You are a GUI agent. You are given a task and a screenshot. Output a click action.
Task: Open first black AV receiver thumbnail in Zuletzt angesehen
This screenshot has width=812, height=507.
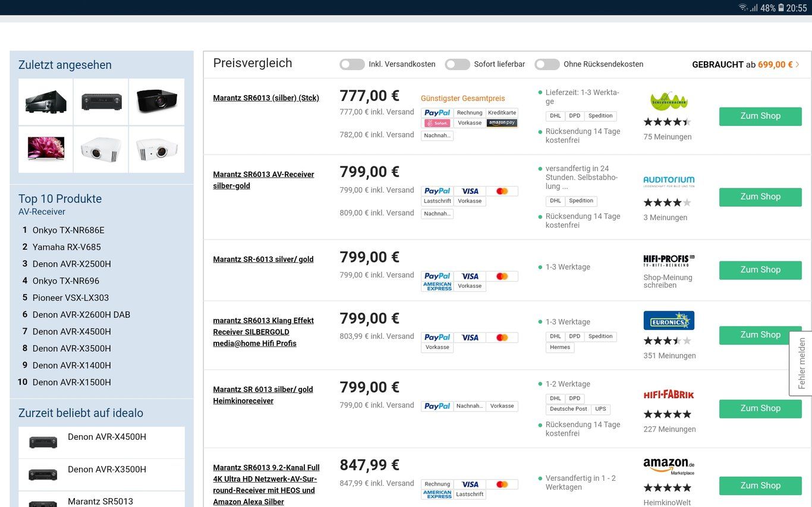point(46,102)
